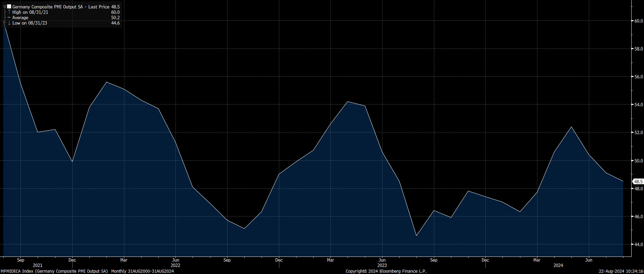Viewport: 644px width, 274px height.
Task: Click the 22-Aug-2024 10:24:16 timestamp
Action: coord(621,271)
